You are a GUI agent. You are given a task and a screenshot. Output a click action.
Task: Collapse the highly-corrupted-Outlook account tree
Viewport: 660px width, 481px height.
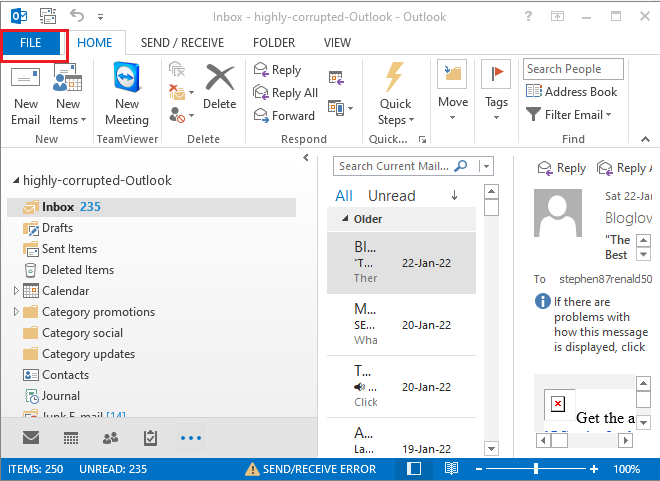[x=16, y=181]
